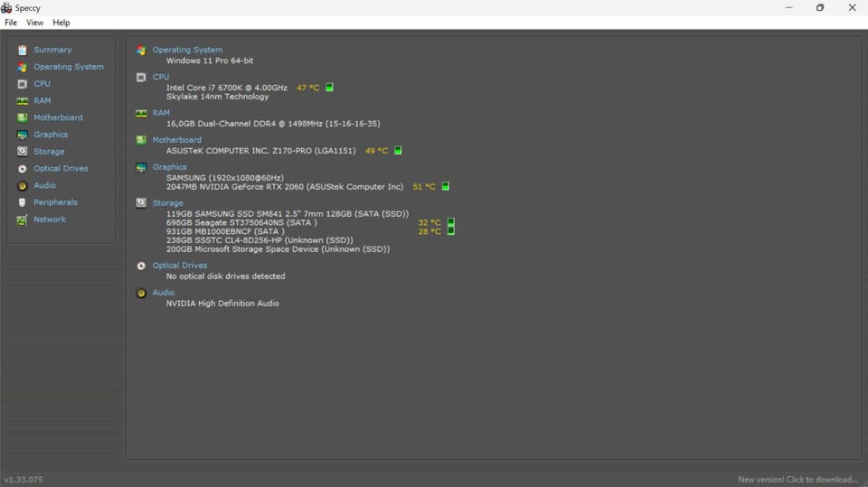Open the Motherboard heading link in summary
This screenshot has height=487, width=868.
coord(177,140)
